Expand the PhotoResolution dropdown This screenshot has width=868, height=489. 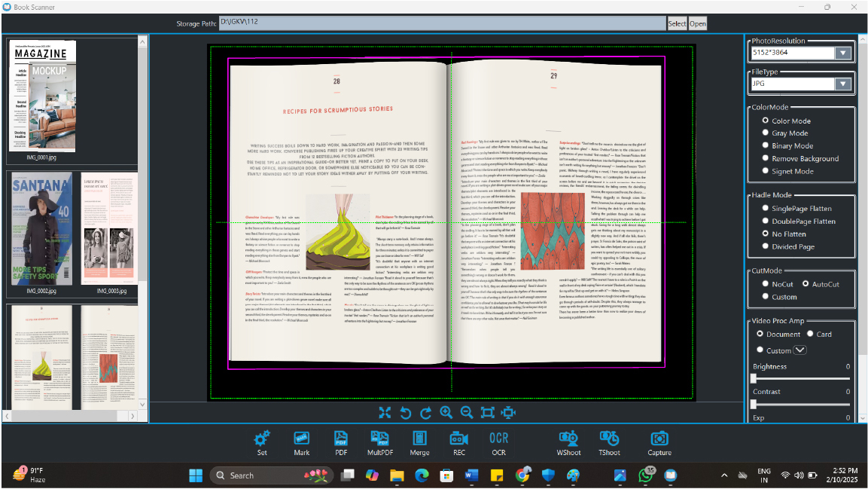click(842, 53)
